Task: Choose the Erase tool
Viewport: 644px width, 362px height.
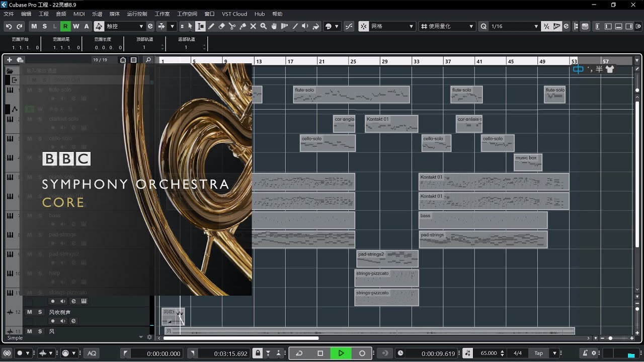Action: click(x=222, y=26)
